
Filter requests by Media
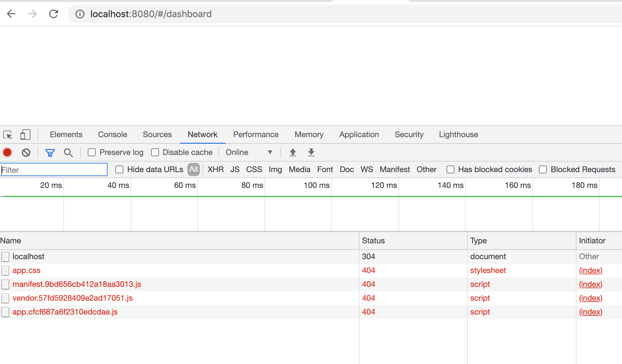[299, 169]
